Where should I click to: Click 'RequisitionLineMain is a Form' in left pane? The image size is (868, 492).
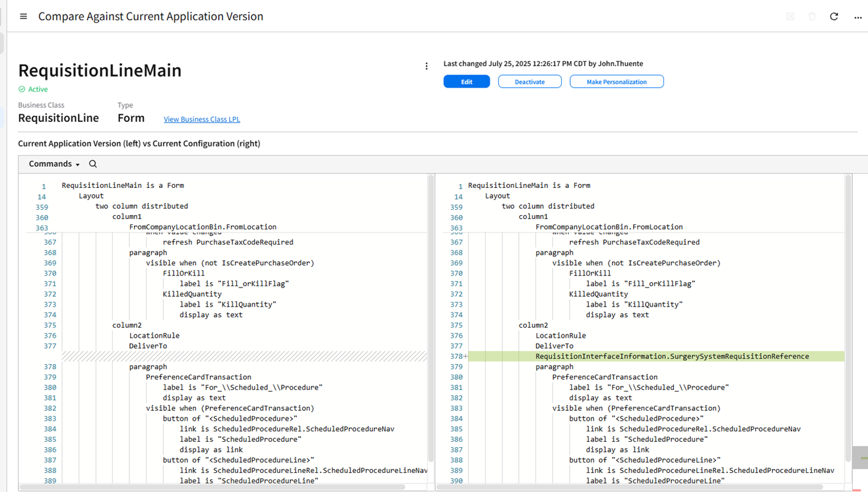123,185
